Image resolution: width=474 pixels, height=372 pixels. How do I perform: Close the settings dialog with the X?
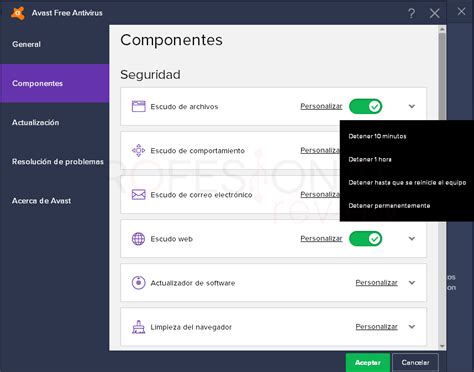coord(434,13)
